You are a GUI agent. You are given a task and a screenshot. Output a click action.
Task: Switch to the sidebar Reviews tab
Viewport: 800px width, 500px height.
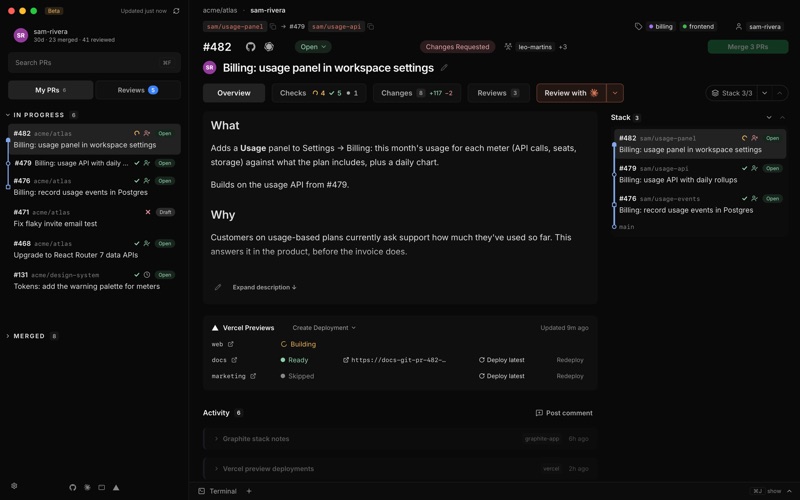[x=138, y=90]
